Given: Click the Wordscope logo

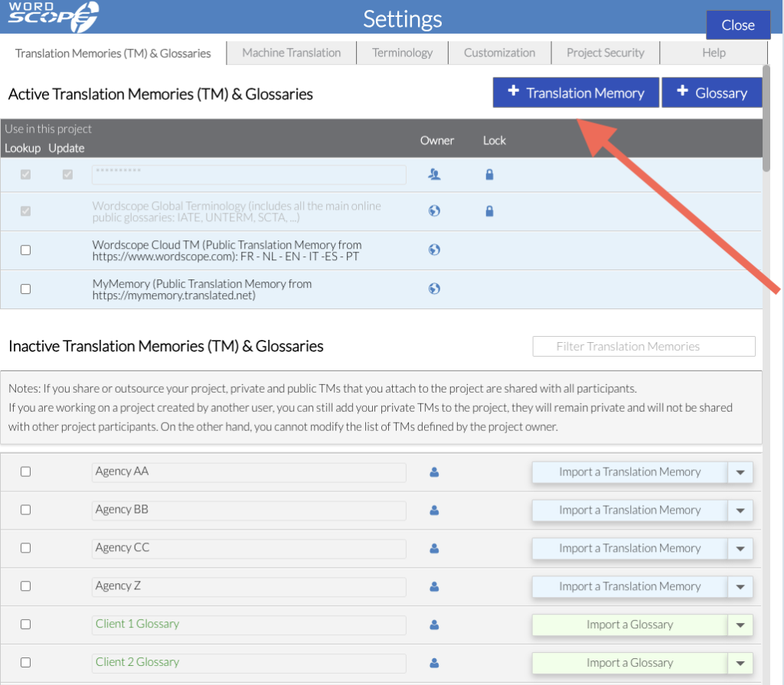Looking at the screenshot, I should click(x=54, y=17).
